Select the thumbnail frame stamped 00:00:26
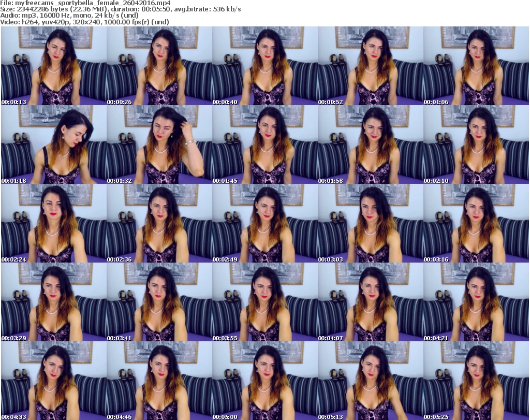 coord(159,66)
